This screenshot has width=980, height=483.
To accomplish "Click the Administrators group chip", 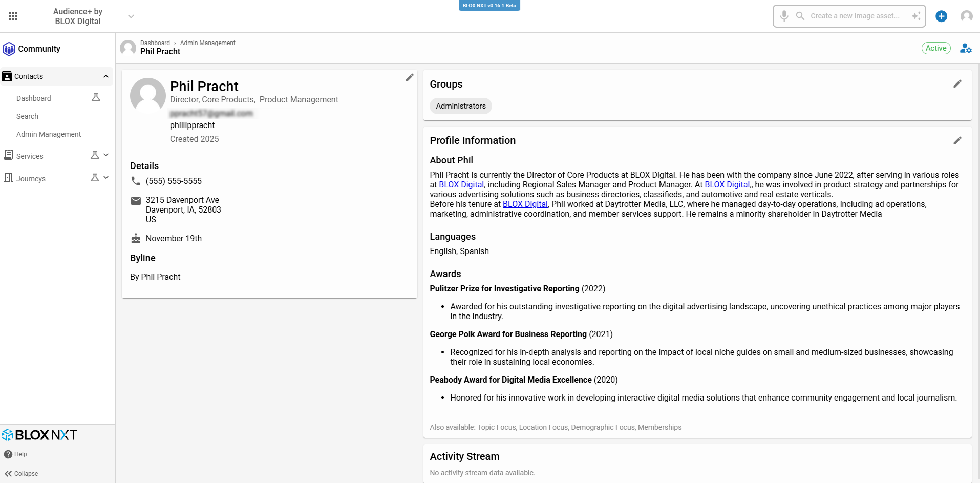I will click(461, 106).
